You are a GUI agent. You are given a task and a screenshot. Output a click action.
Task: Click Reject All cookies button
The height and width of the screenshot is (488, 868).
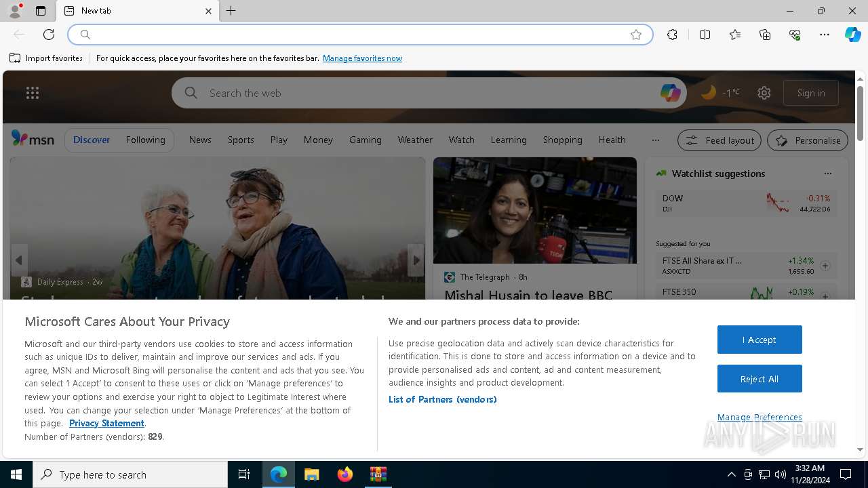[759, 379]
